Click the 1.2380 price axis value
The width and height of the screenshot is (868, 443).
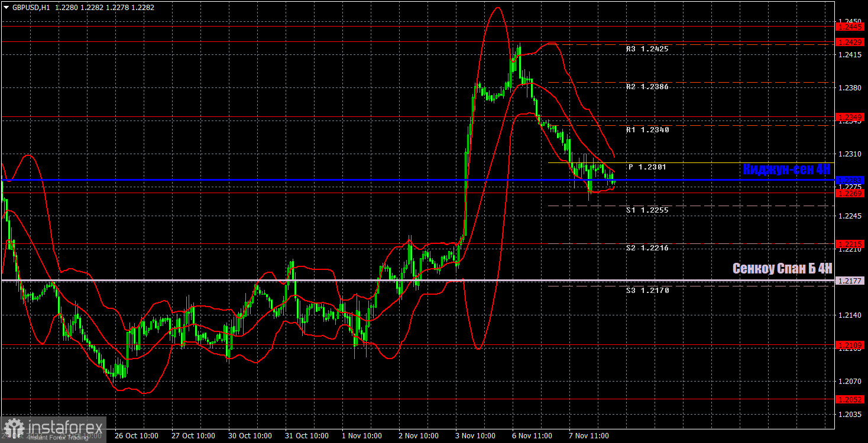click(x=849, y=88)
